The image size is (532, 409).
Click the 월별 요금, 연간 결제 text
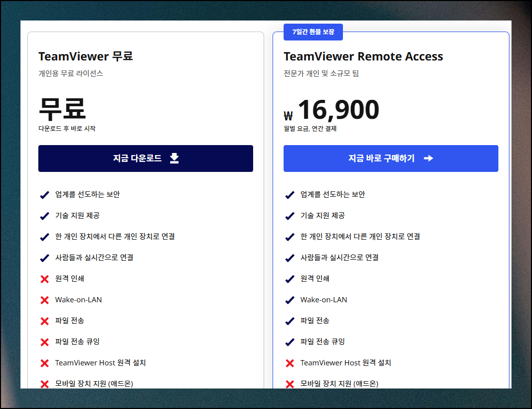pos(310,128)
